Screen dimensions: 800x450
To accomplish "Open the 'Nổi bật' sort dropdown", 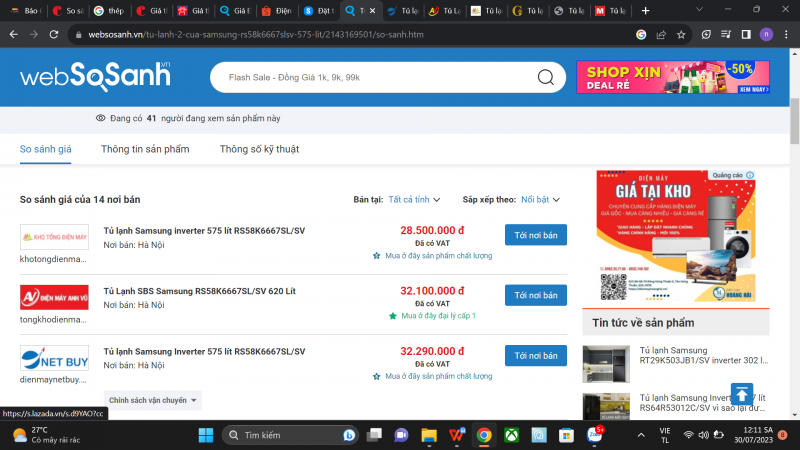I will (x=540, y=199).
